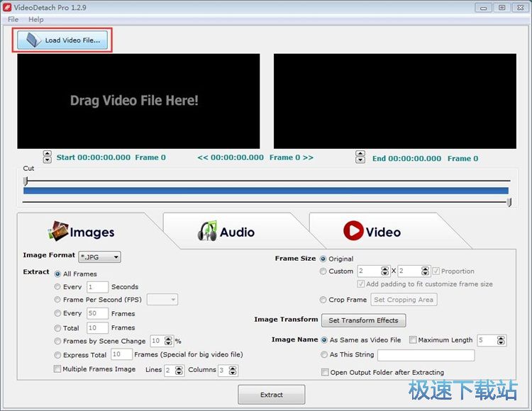Click the start cut slider handle
This screenshot has height=411, width=532.
26,181
